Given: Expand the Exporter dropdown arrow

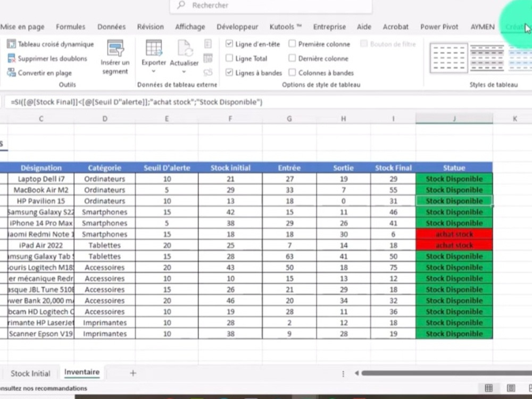Looking at the screenshot, I should (x=154, y=71).
